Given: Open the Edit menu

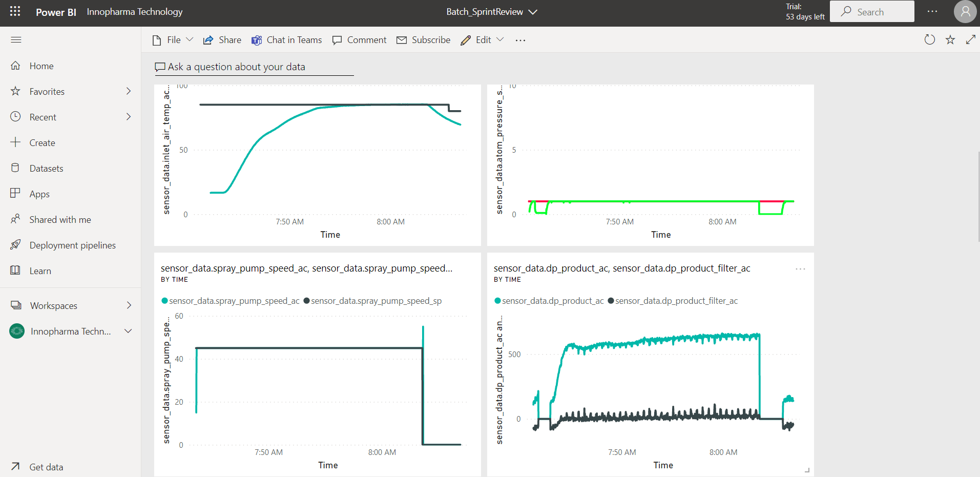Looking at the screenshot, I should point(482,40).
